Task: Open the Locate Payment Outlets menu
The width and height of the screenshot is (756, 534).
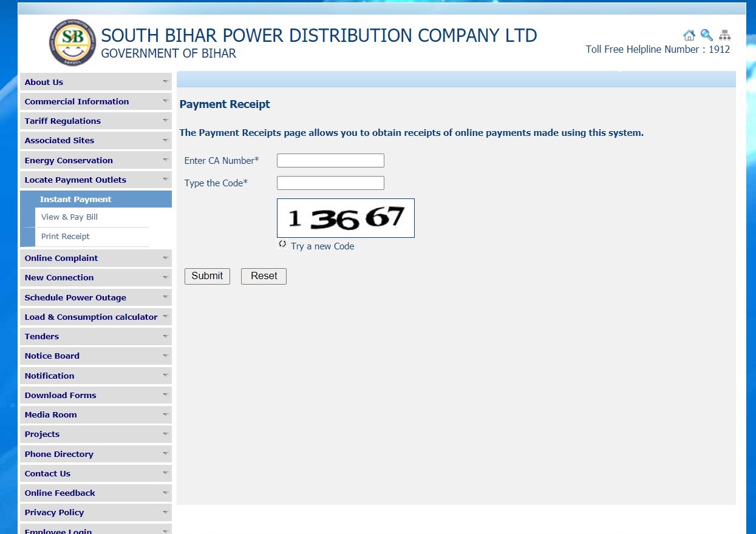Action: [96, 180]
